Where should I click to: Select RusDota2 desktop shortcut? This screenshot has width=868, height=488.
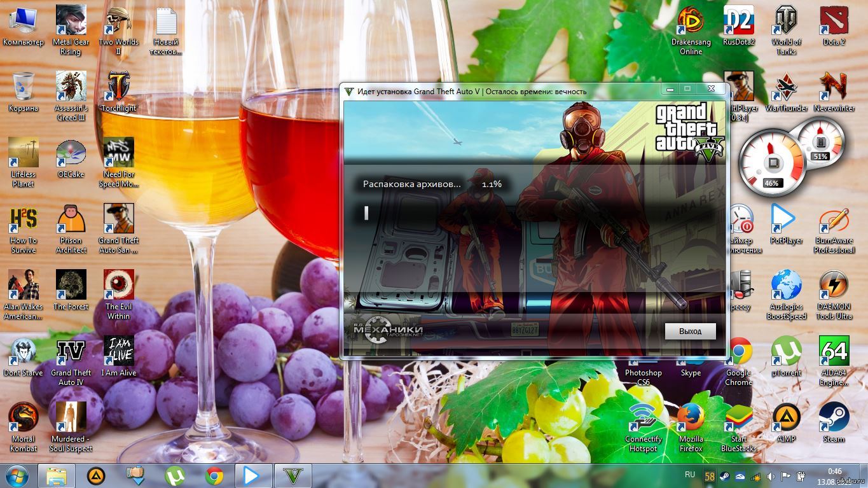[x=739, y=26]
